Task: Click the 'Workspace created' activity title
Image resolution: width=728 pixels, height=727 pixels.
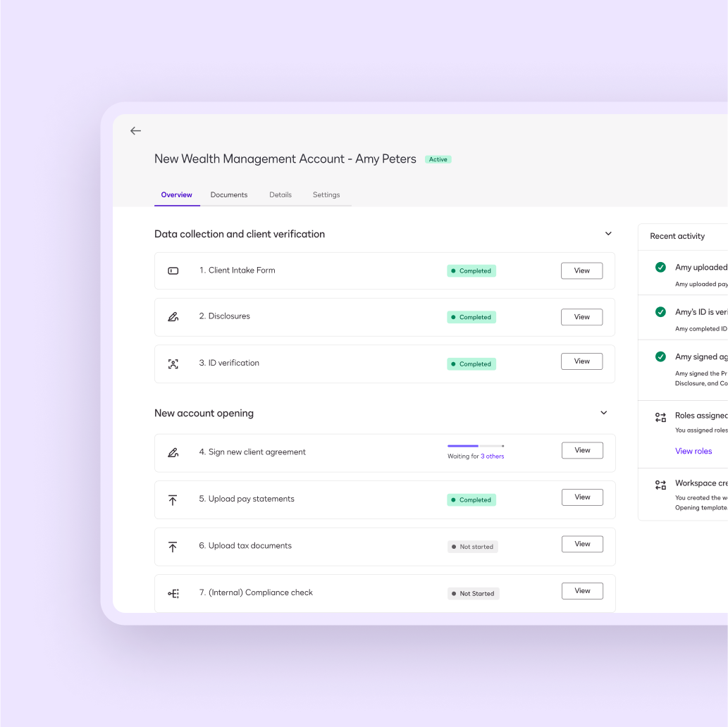Action: click(x=701, y=483)
